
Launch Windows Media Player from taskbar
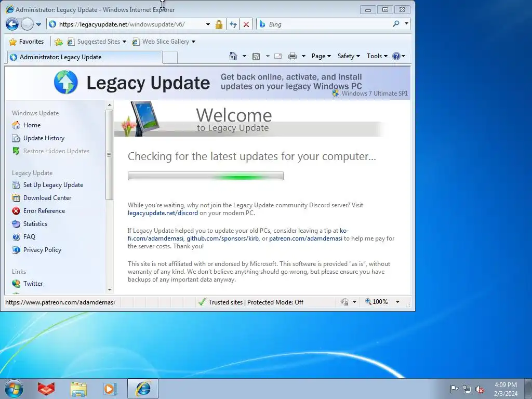tap(110, 389)
